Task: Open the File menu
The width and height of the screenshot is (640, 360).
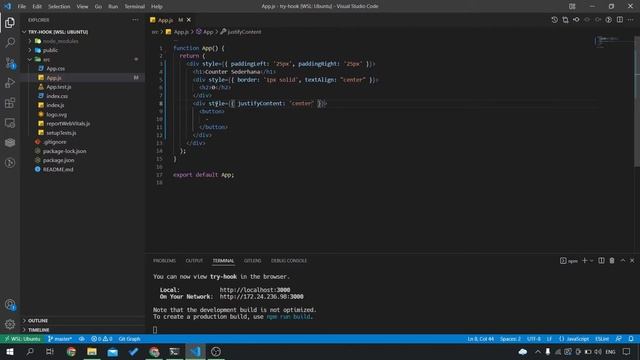Action: pos(22,7)
